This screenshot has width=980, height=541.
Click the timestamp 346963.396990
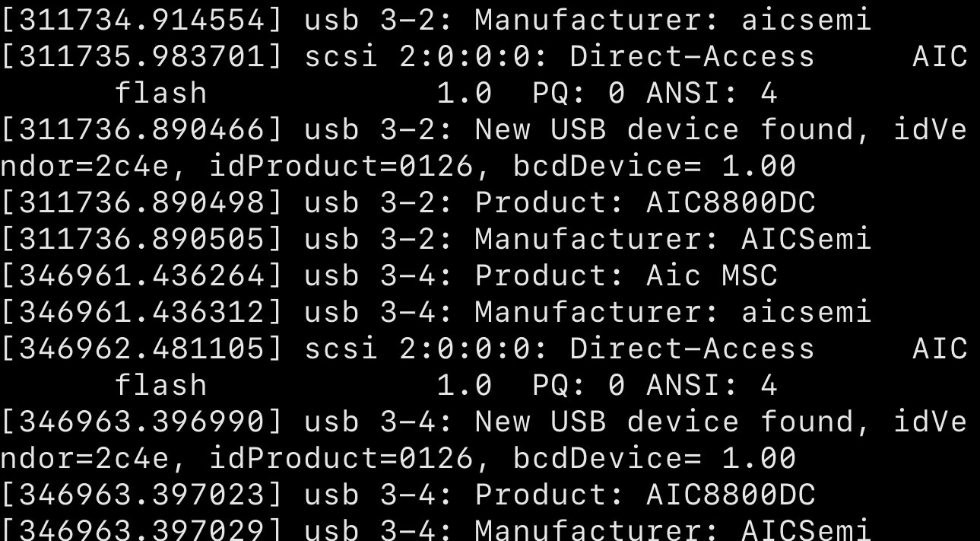pos(142,422)
